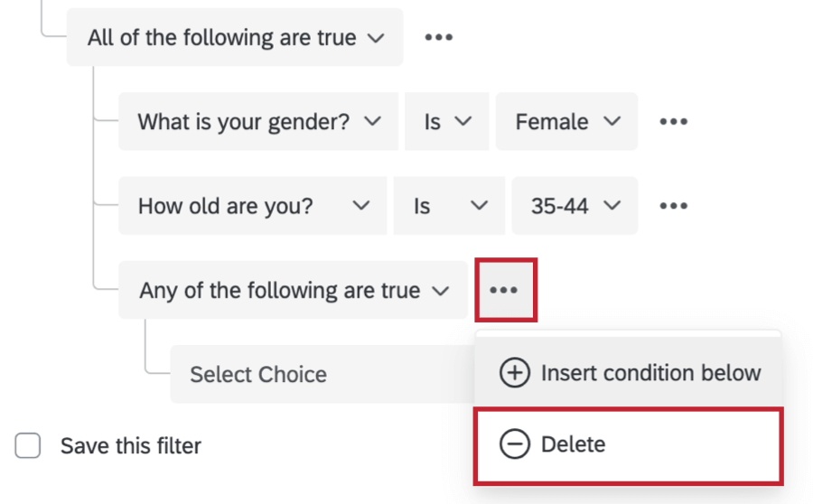Open the 35-44 age range dropdown
This screenshot has width=813, height=504.
tap(575, 206)
